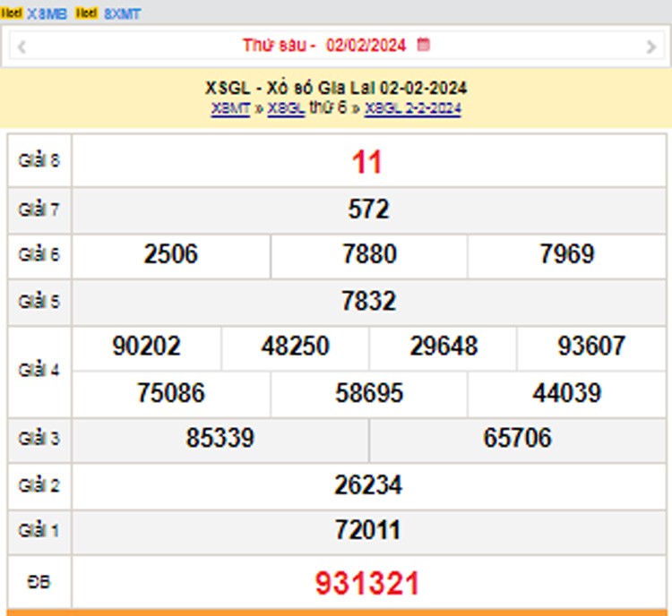Open the XSMB link at top
Screen dimensions: 672x616
pyautogui.click(x=47, y=13)
